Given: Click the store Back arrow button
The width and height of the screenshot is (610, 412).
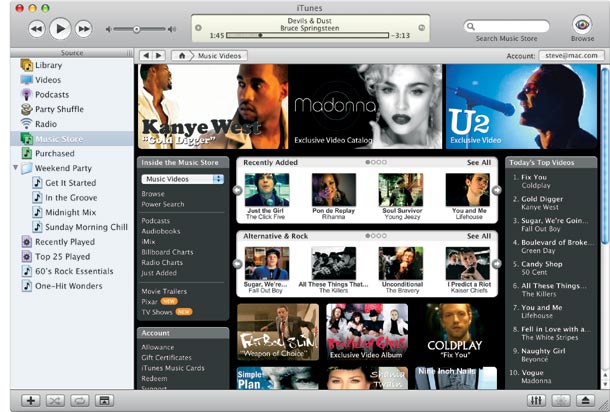Looking at the screenshot, I should click(146, 56).
